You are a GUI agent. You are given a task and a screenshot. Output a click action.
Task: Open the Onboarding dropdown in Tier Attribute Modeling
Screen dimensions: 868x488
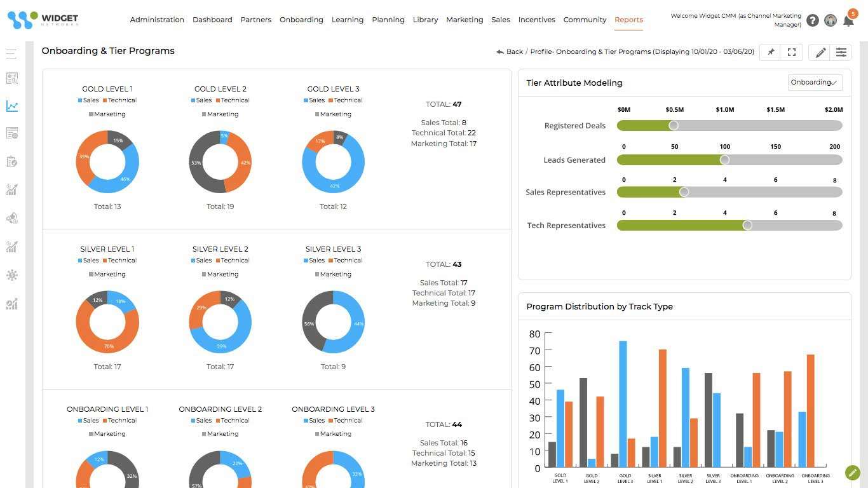(815, 82)
